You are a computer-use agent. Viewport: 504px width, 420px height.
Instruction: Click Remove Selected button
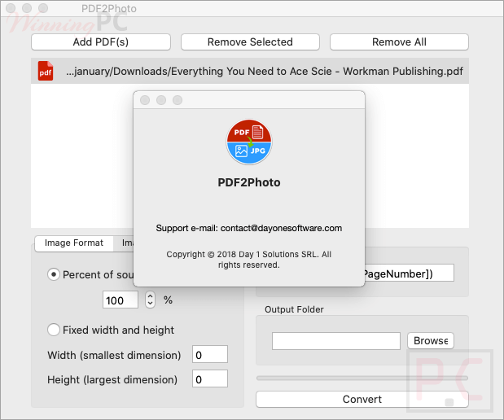click(x=250, y=42)
